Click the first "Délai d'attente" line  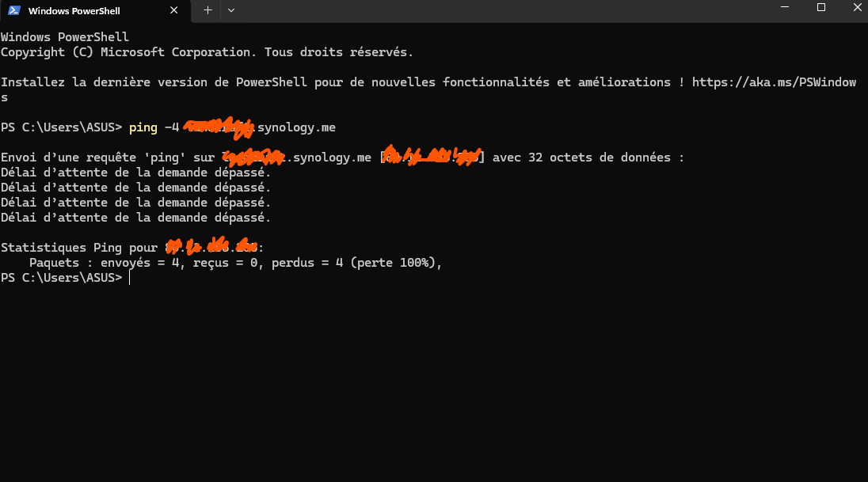135,173
